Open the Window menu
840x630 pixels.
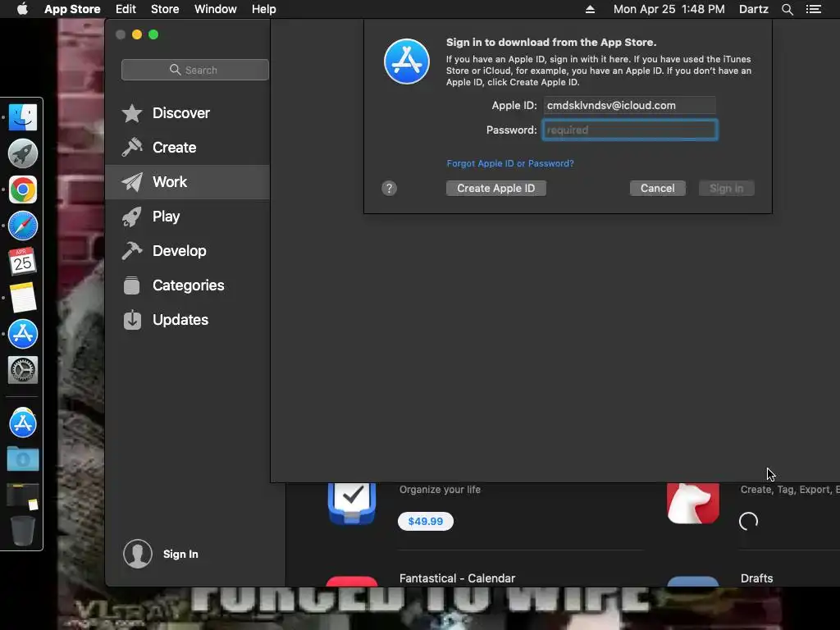click(x=216, y=9)
